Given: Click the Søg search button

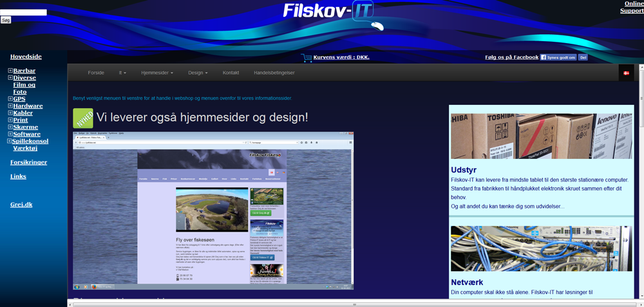Looking at the screenshot, I should (6, 20).
